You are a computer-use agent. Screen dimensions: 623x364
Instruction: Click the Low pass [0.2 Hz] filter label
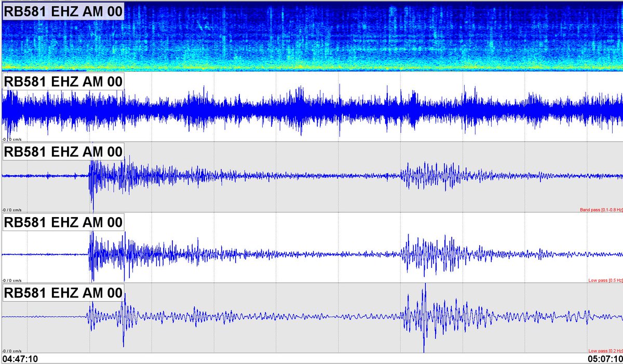coord(605,351)
